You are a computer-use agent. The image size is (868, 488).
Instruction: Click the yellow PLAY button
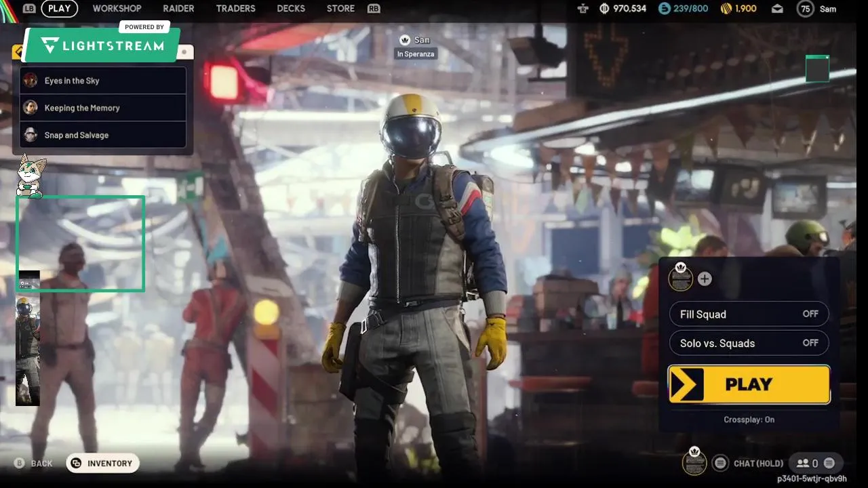(749, 384)
